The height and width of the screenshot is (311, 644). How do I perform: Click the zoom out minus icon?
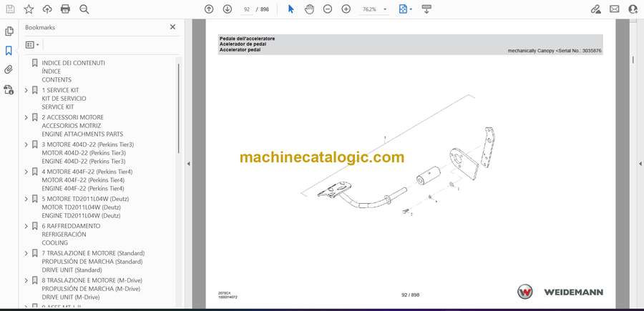pyautogui.click(x=328, y=9)
